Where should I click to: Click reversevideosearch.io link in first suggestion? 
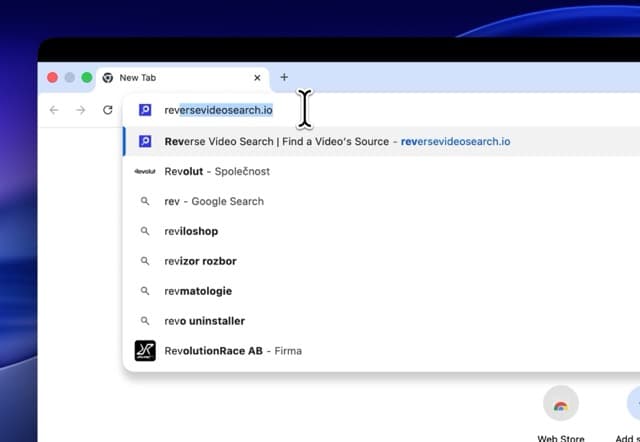456,142
